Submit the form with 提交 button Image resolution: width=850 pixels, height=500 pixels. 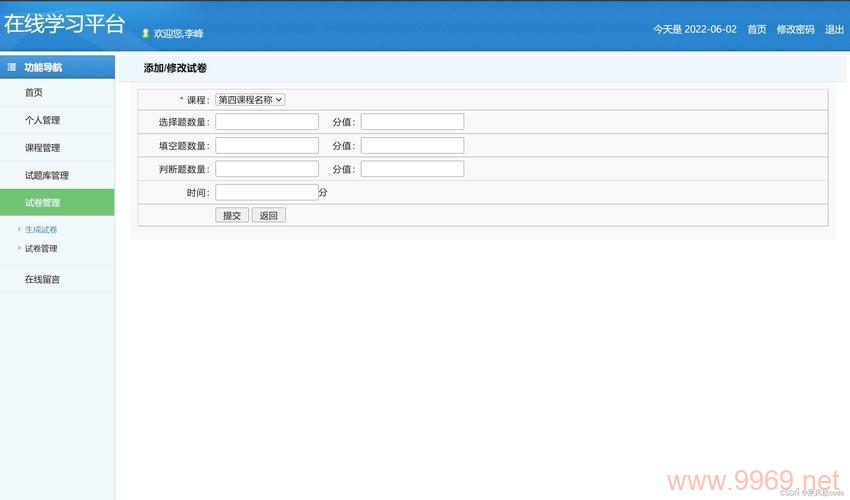[x=232, y=215]
